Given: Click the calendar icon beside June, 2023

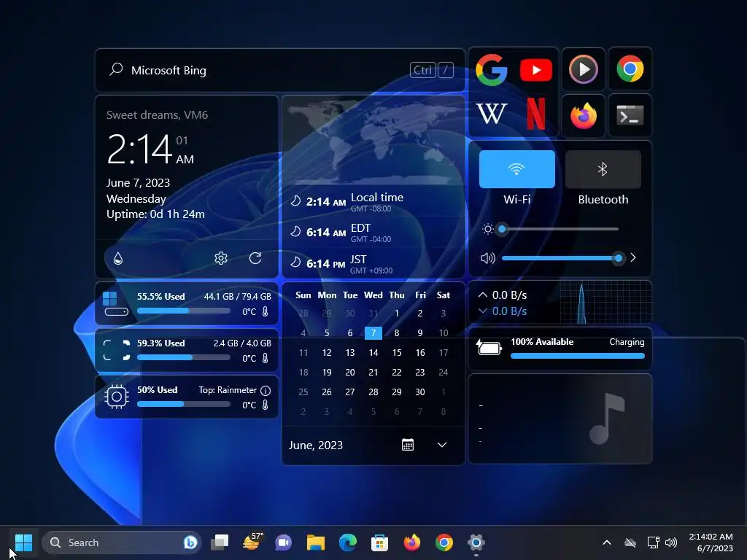Looking at the screenshot, I should [407, 445].
